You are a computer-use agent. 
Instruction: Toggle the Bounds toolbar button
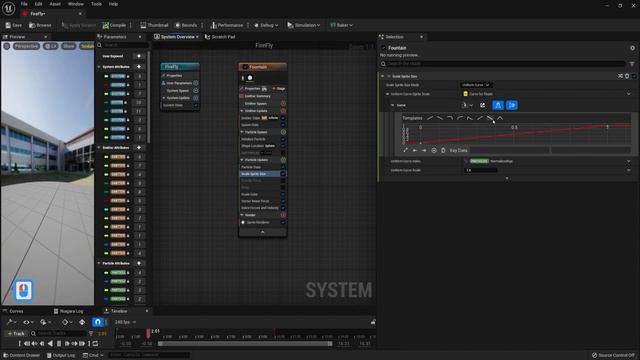tap(186, 25)
